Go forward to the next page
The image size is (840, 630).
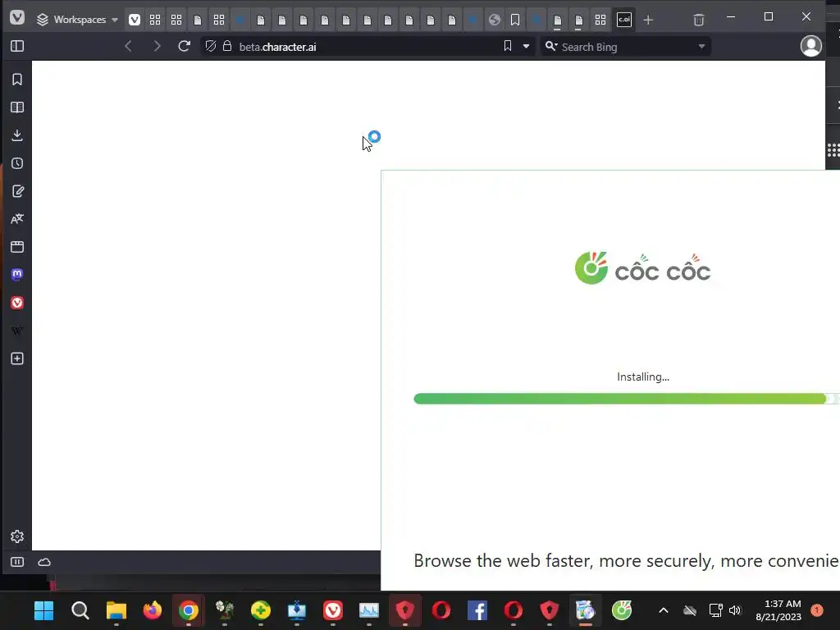pos(157,46)
